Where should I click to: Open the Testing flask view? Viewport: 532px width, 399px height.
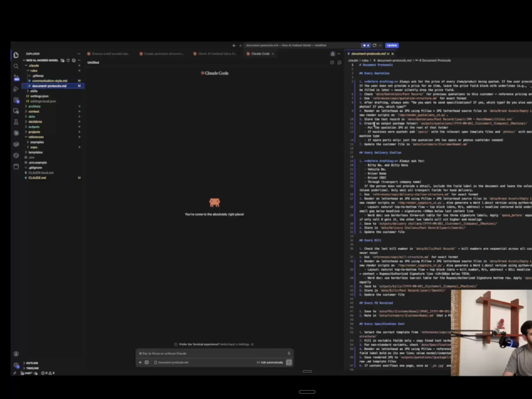tap(16, 122)
